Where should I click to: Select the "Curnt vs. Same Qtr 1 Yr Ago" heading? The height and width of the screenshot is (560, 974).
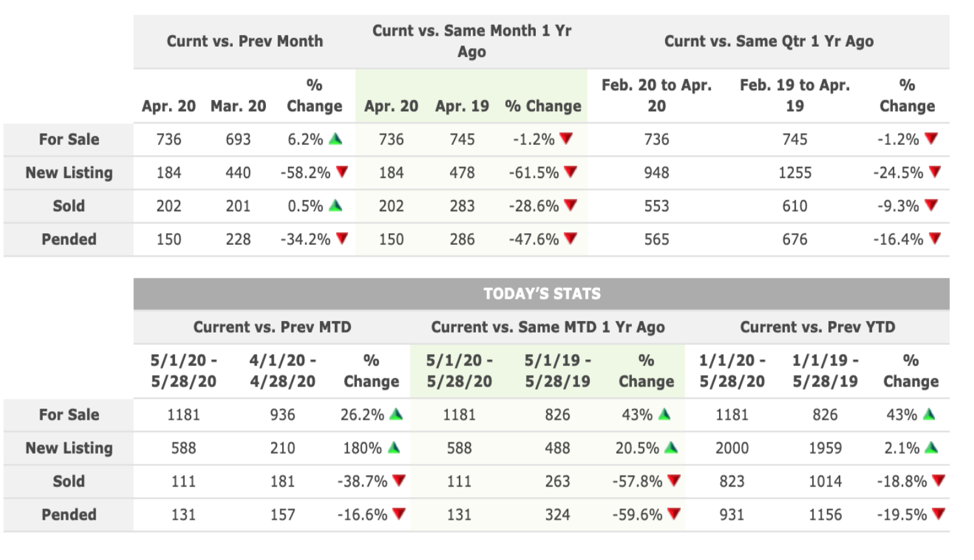tap(769, 42)
